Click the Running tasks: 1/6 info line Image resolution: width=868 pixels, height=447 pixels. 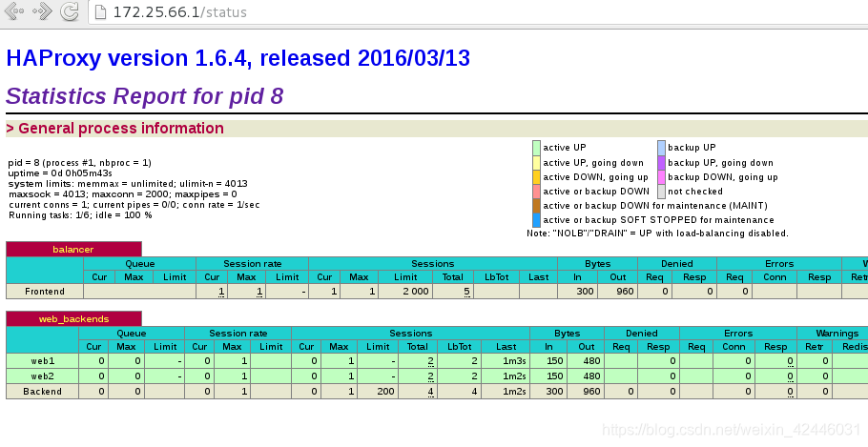[80, 215]
